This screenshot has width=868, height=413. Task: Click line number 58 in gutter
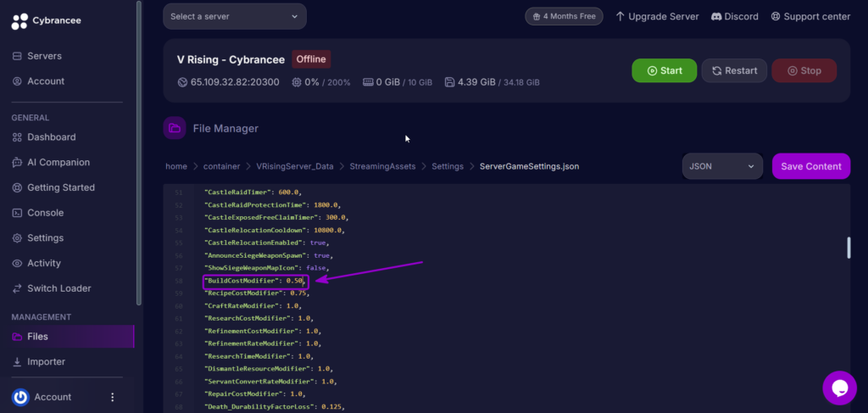(x=178, y=281)
